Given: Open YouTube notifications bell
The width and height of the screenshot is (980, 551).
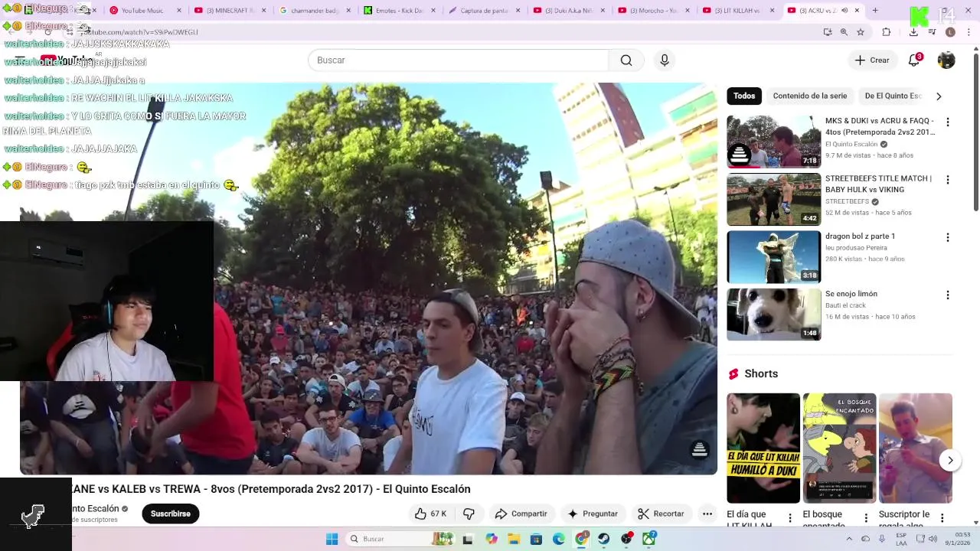Looking at the screenshot, I should 914,60.
